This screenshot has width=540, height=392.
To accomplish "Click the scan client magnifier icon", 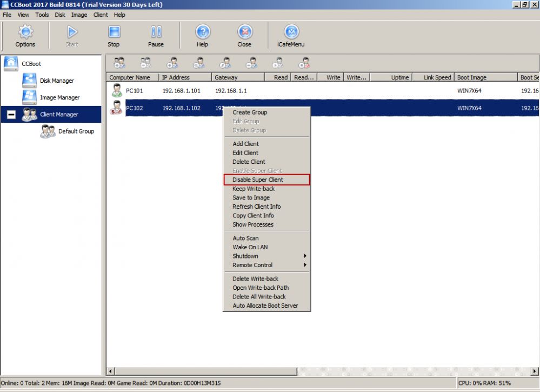I will [199, 63].
